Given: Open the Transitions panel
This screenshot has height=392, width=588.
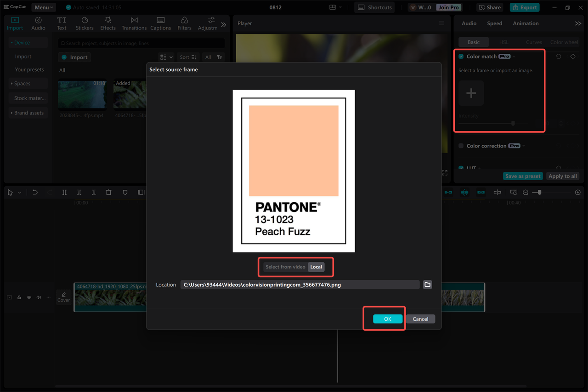Looking at the screenshot, I should coord(134,23).
